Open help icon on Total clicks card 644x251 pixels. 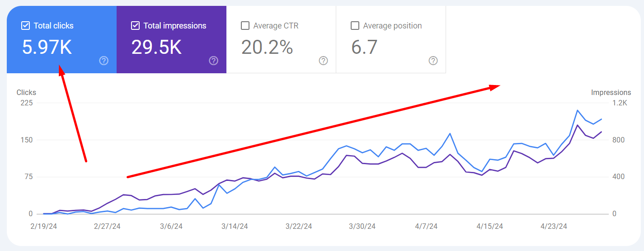103,61
